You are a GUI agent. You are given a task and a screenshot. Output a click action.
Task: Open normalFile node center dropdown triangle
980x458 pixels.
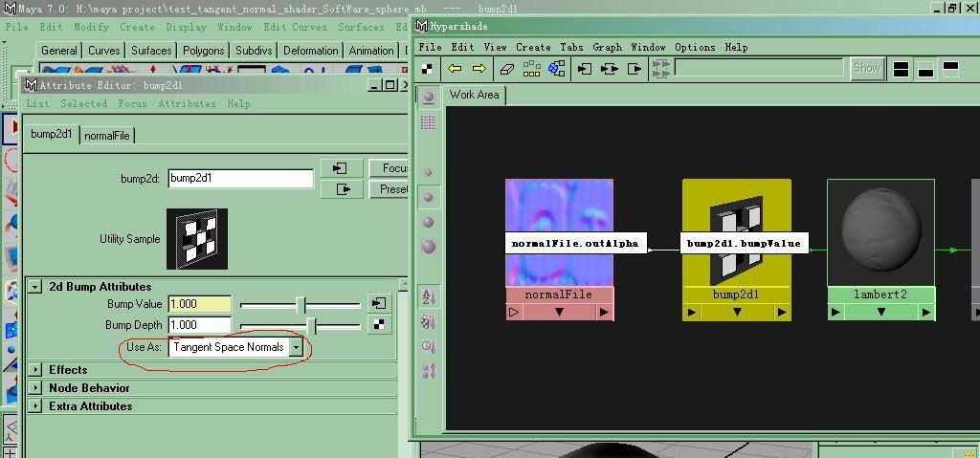point(559,312)
